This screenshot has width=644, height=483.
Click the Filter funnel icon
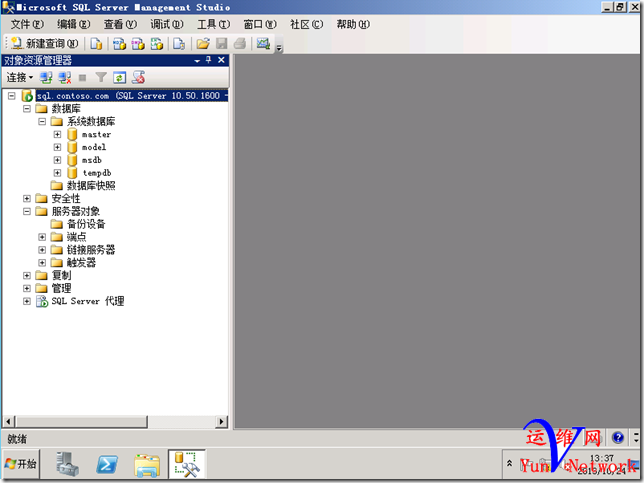coord(101,77)
